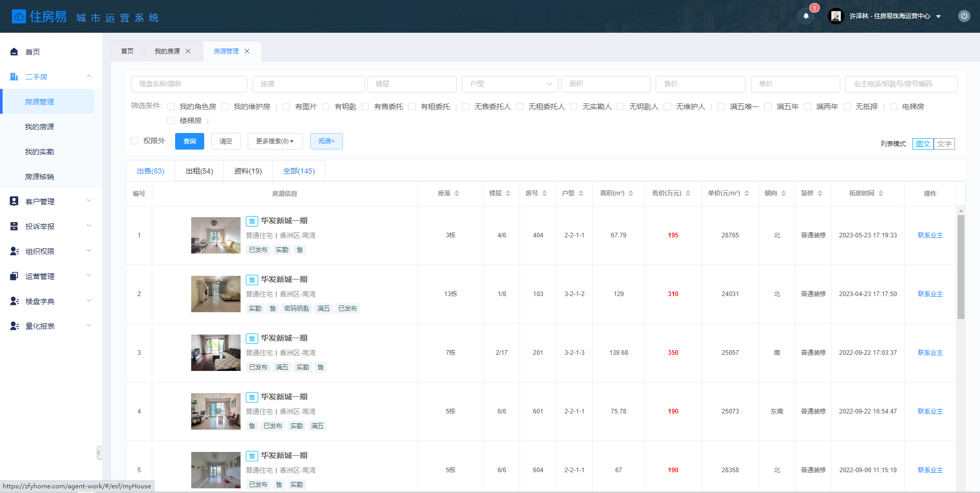This screenshot has height=493, width=980.
Task: Collapse the sidebar with the arrow handle
Action: click(x=99, y=452)
